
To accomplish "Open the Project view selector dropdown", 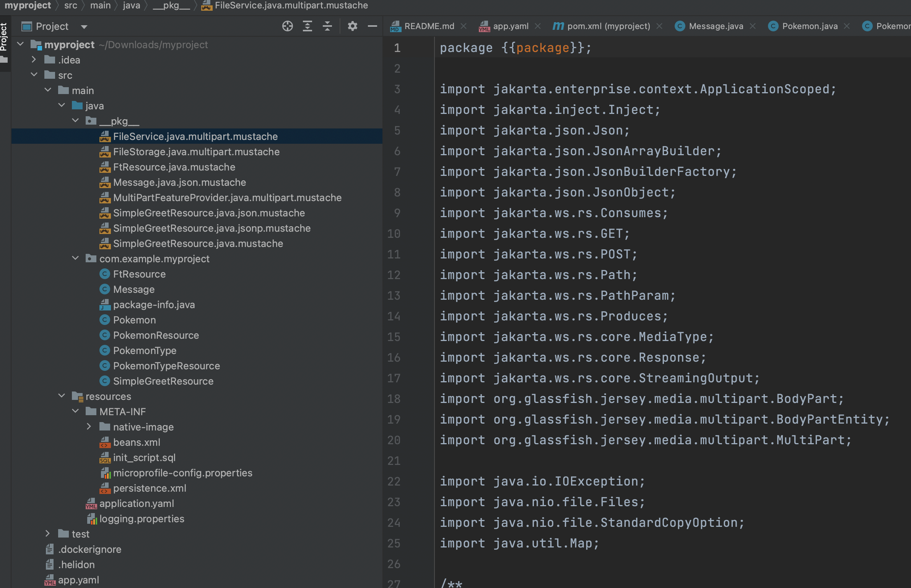I will 84,26.
